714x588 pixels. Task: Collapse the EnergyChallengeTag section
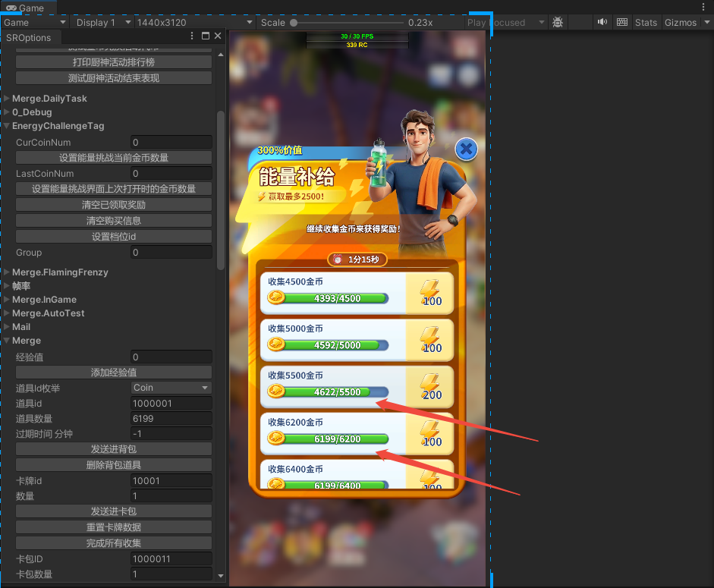(7, 126)
